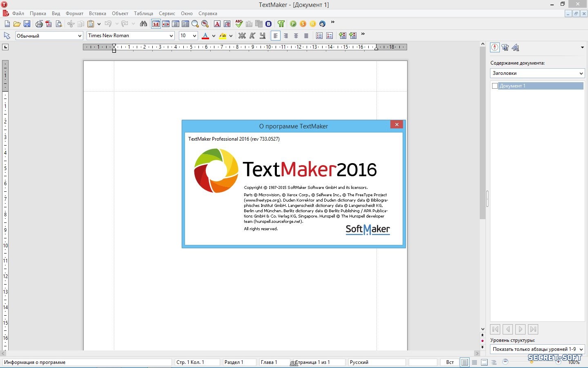Expand the highlight color dropdown arrow
Image resolution: width=588 pixels, height=368 pixels.
click(231, 36)
